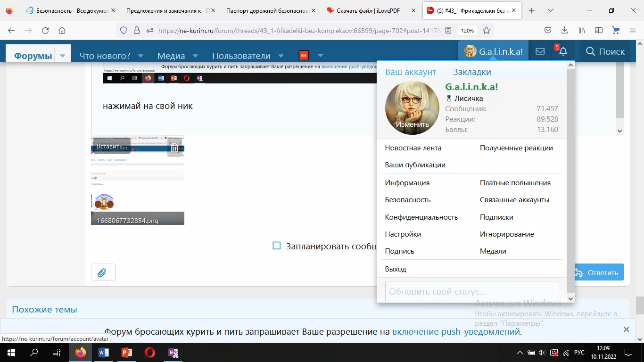
Task: Click Выход to log out of the account
Action: coord(395,269)
